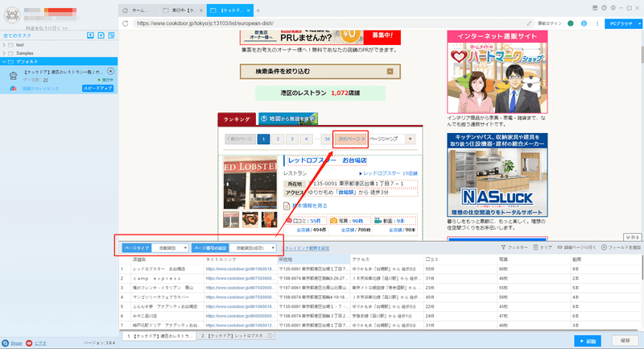Click page 36 in pagination

[x=327, y=139]
